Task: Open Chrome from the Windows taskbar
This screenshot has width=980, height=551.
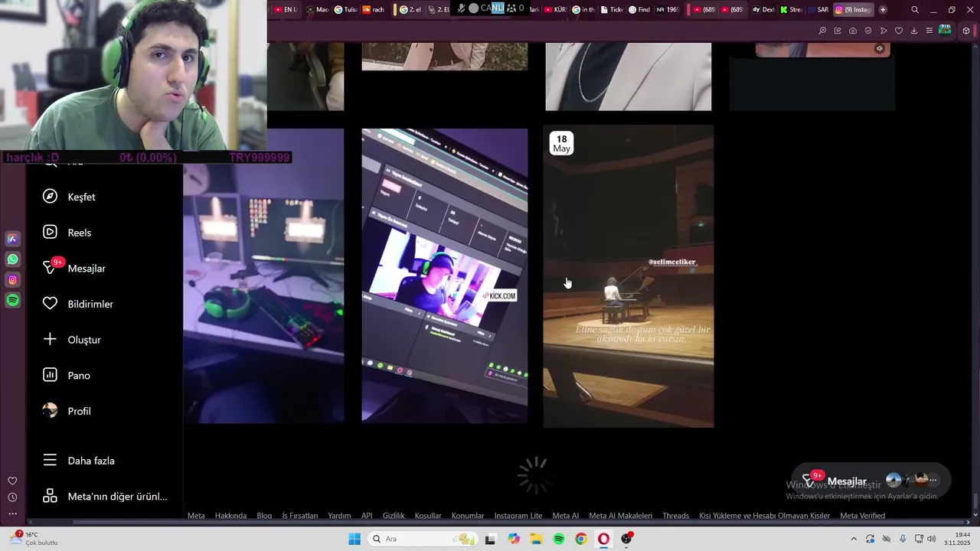Action: 581,539
